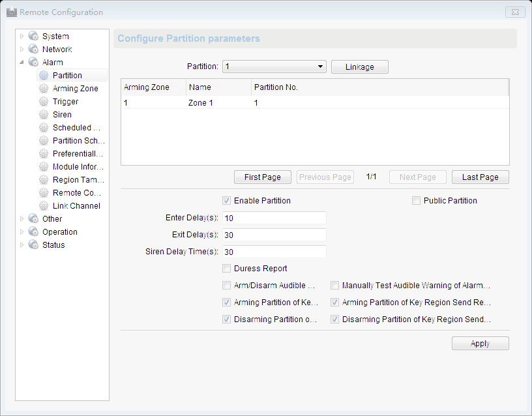Click the Remote Configuration title bar icon
The image size is (532, 416).
coord(12,12)
